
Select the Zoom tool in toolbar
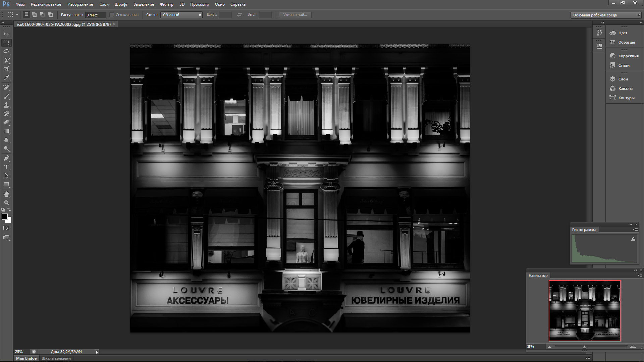[x=6, y=203]
